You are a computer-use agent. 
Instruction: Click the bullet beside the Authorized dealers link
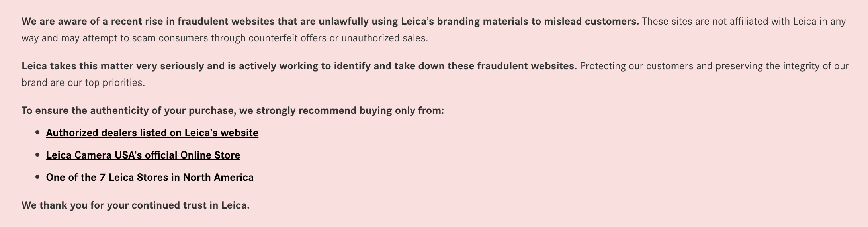(x=38, y=132)
